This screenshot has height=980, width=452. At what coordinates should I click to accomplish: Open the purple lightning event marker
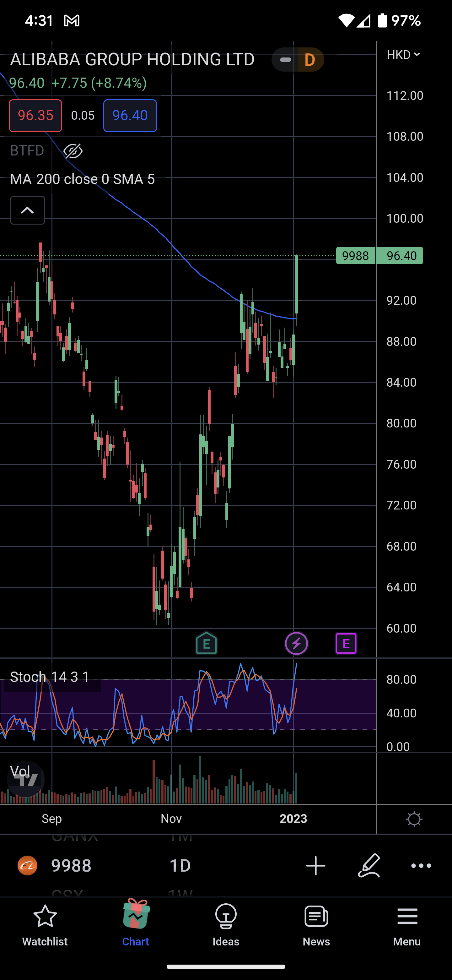coord(297,643)
